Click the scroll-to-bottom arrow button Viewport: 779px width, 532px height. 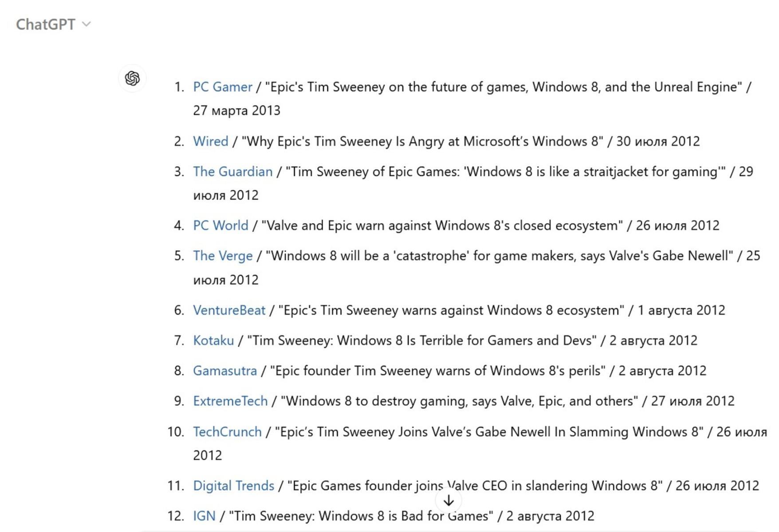point(449,501)
